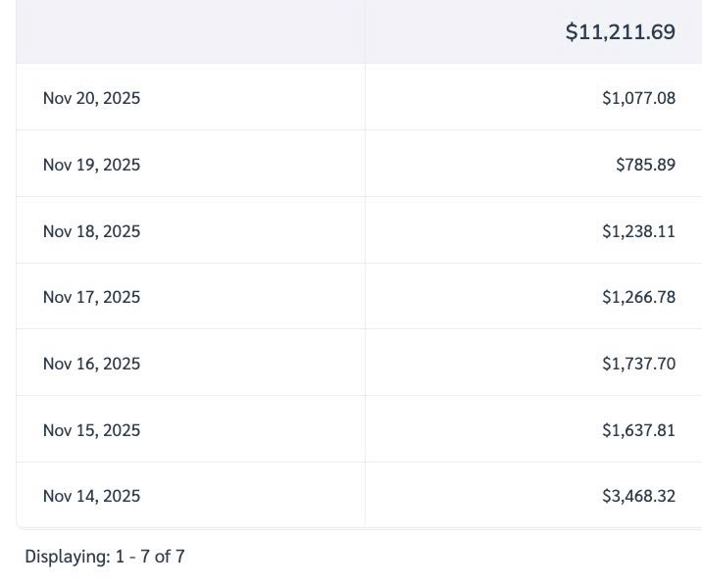This screenshot has width=702, height=588.
Task: Click the blank header cell above the dates
Action: (x=190, y=32)
